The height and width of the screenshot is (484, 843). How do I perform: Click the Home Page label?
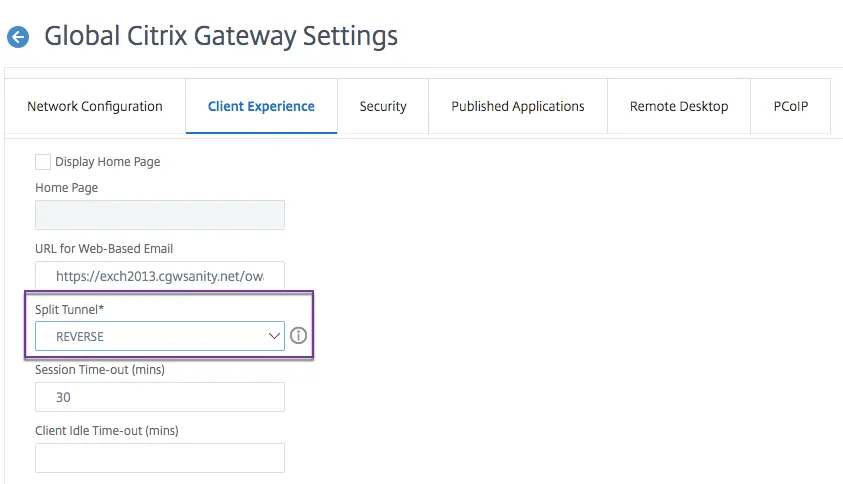67,188
